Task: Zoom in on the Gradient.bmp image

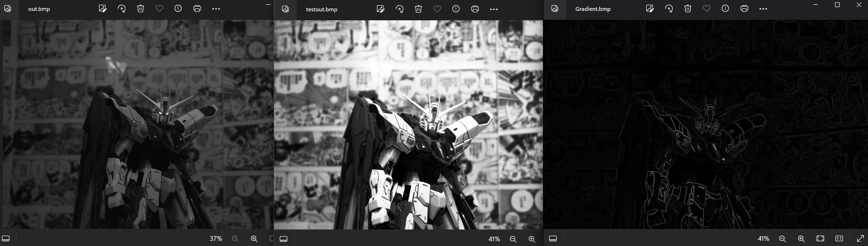Action: 801,238
